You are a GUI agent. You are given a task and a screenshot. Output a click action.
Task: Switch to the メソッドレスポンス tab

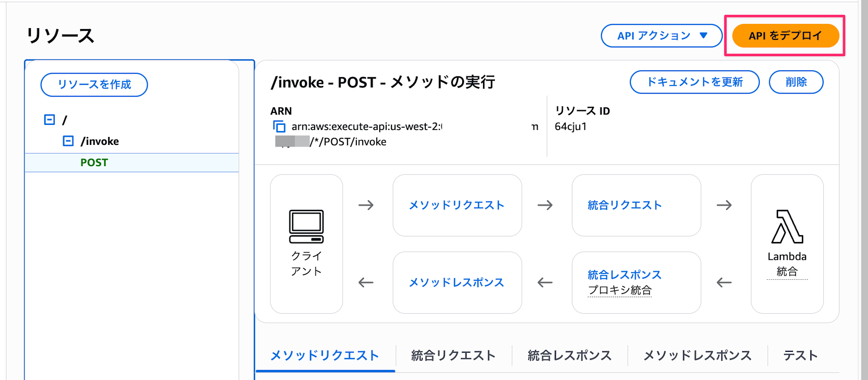coord(697,356)
